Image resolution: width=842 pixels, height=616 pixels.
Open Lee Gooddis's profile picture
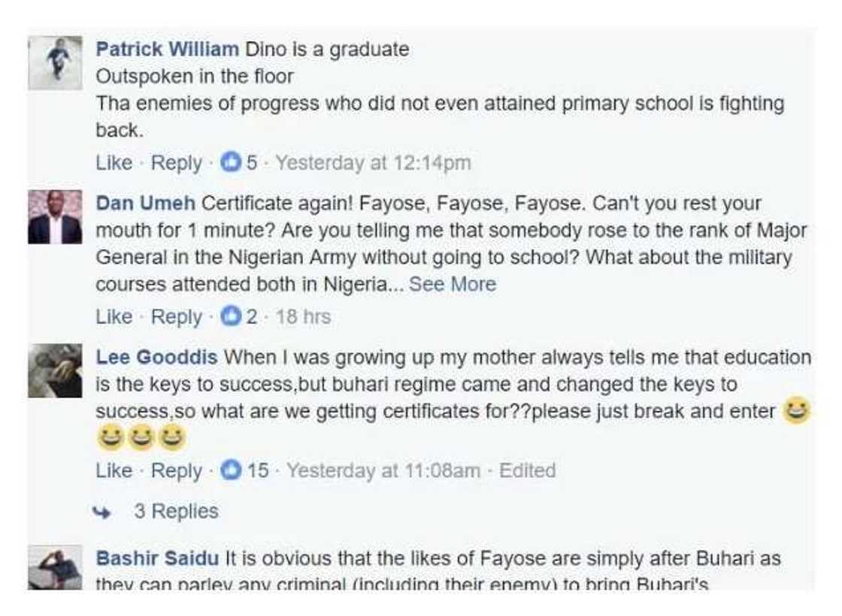point(55,370)
